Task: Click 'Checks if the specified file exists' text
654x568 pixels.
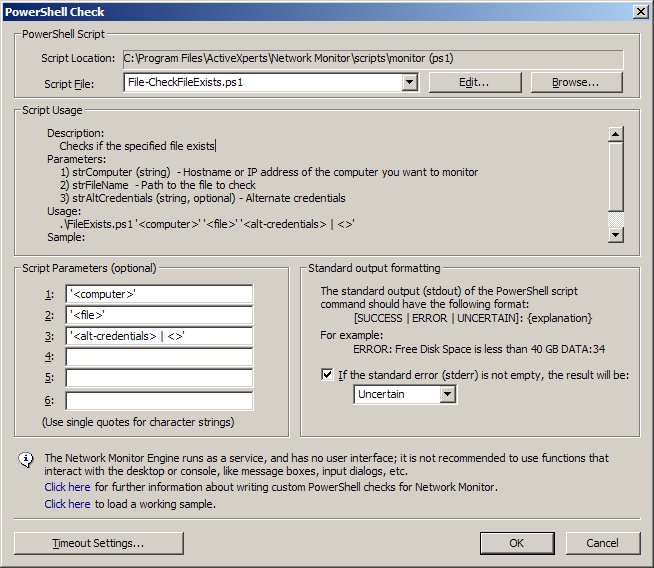Action: pos(137,146)
